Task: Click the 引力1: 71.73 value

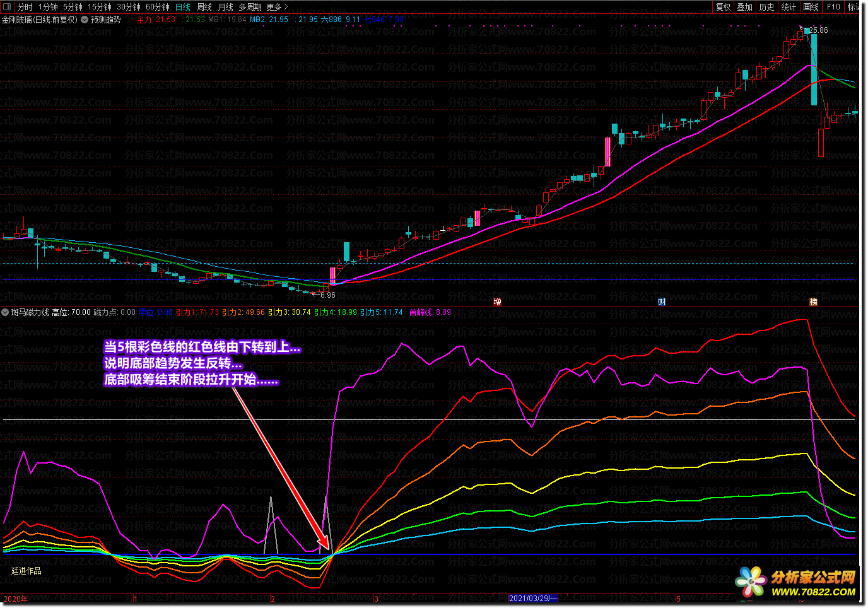Action: coord(197,312)
